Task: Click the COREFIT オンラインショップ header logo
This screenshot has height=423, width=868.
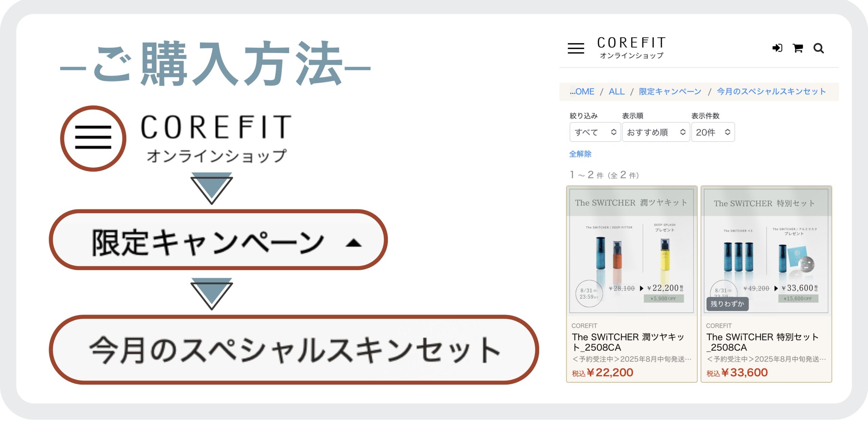Action: click(x=631, y=48)
